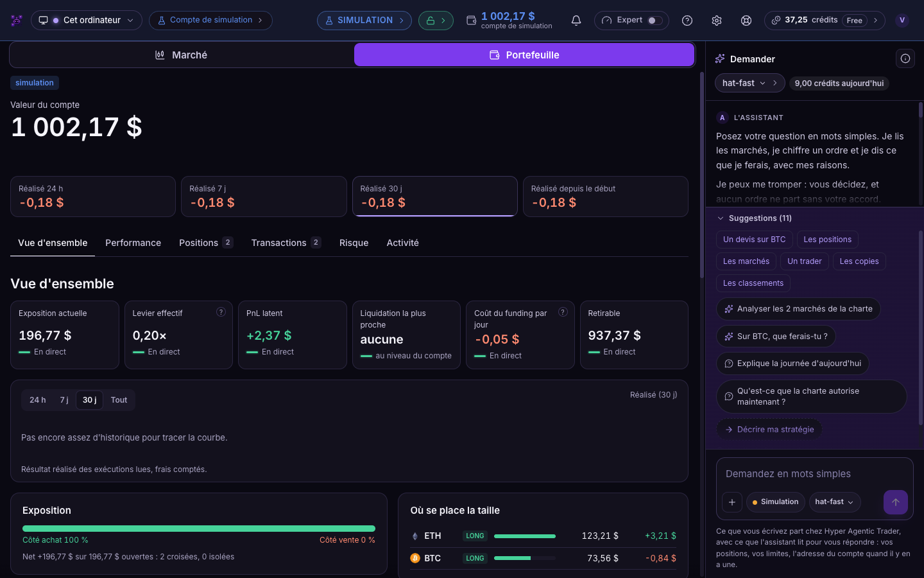Open the help question mark icon
Image resolution: width=924 pixels, height=578 pixels.
coord(687,21)
